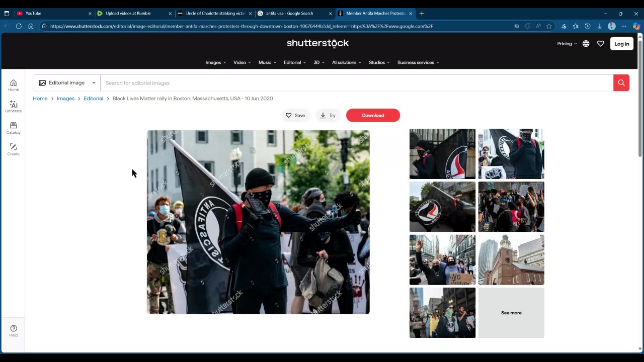Screen dimensions: 644x362
Task: Click the Log in button
Action: click(x=621, y=44)
